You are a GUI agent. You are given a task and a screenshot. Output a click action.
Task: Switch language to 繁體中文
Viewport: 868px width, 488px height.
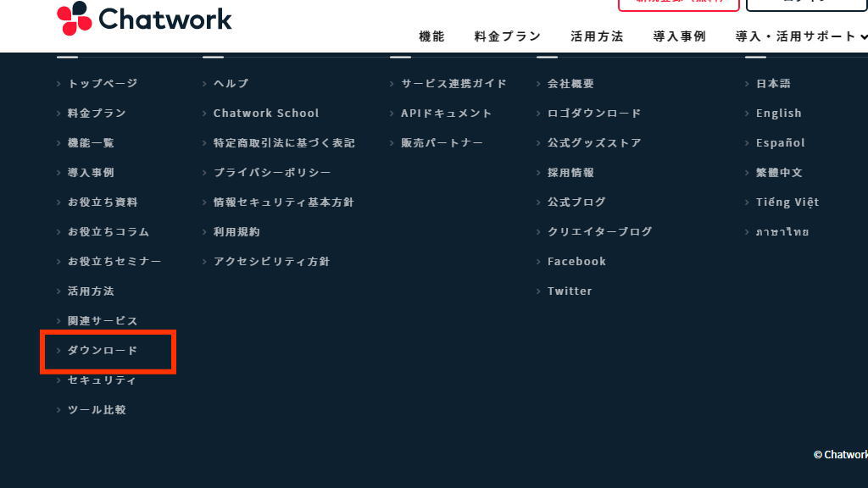pyautogui.click(x=780, y=173)
